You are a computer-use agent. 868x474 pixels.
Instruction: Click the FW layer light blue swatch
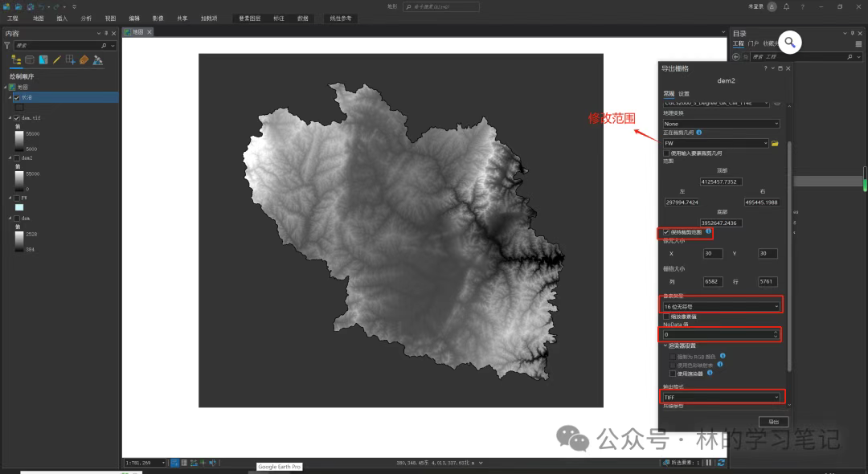point(20,207)
